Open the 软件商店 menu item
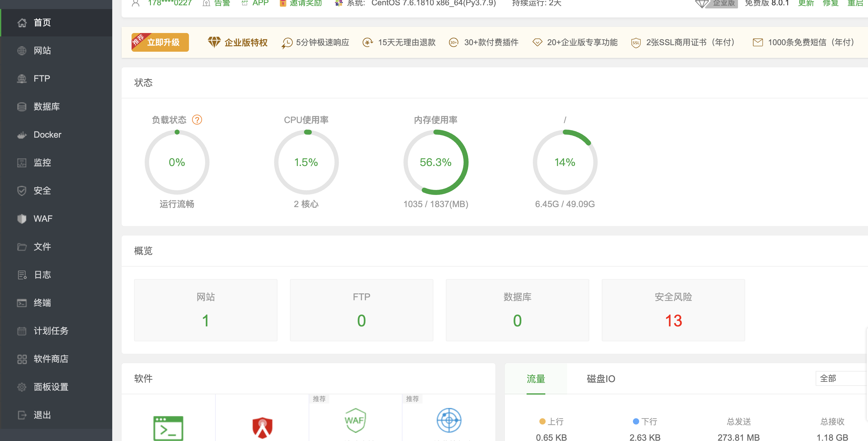The height and width of the screenshot is (441, 868). pyautogui.click(x=51, y=359)
